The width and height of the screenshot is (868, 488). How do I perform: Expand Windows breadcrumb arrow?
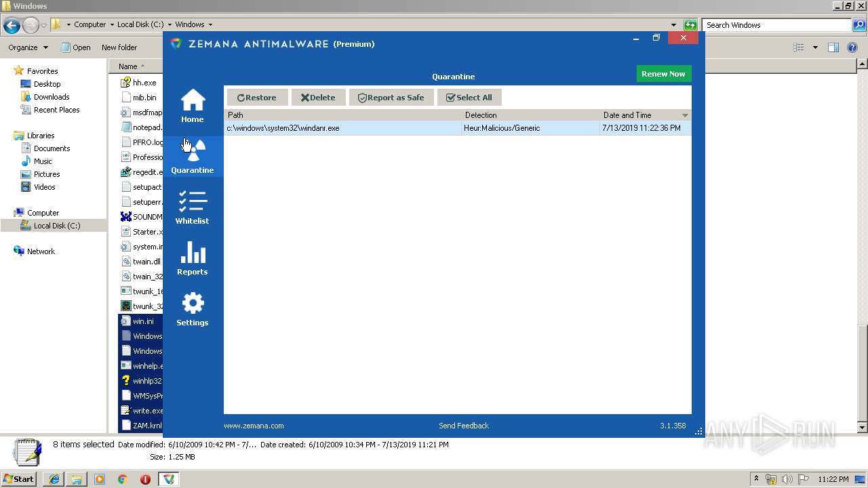click(x=210, y=24)
